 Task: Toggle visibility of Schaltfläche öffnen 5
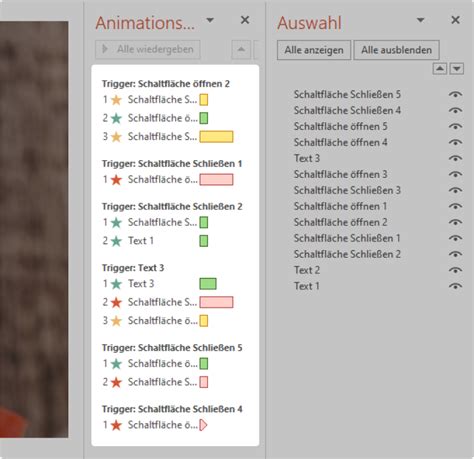tap(455, 126)
